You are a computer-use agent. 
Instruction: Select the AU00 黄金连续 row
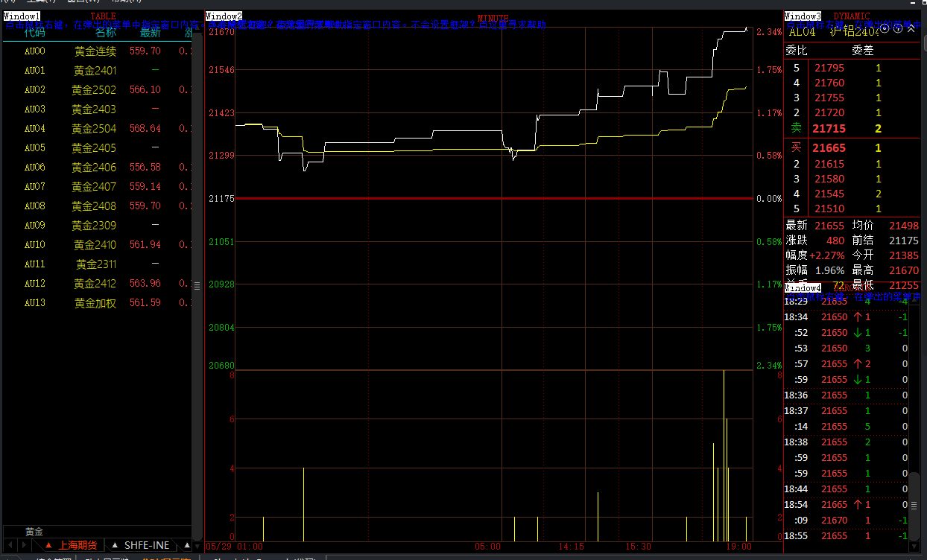pos(97,51)
